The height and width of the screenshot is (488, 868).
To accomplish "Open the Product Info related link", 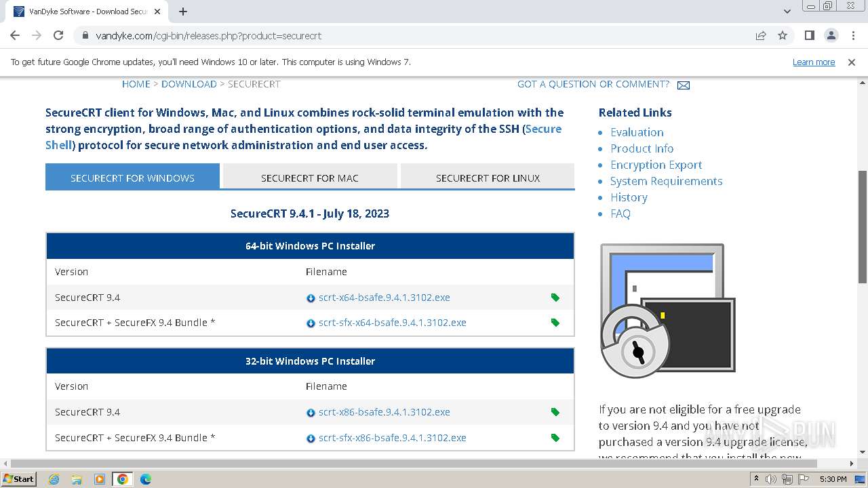I will (642, 148).
